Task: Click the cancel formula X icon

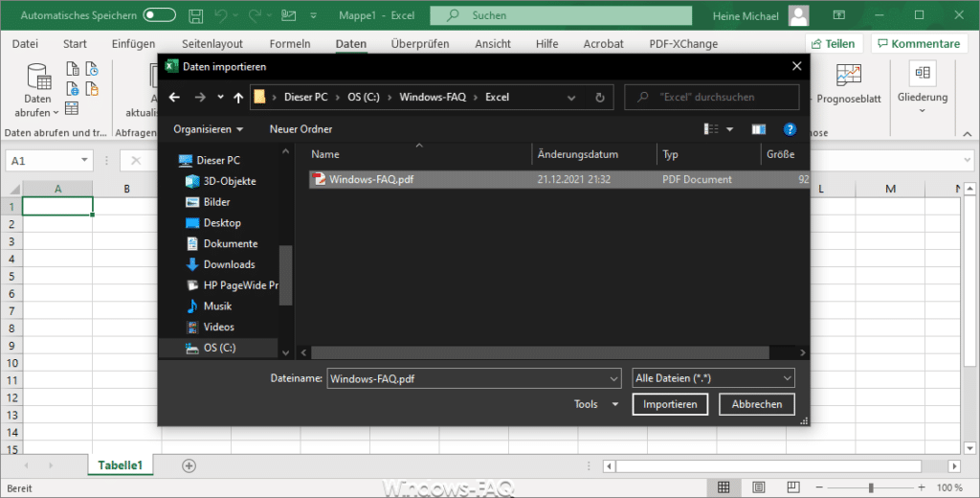Action: pyautogui.click(x=136, y=161)
